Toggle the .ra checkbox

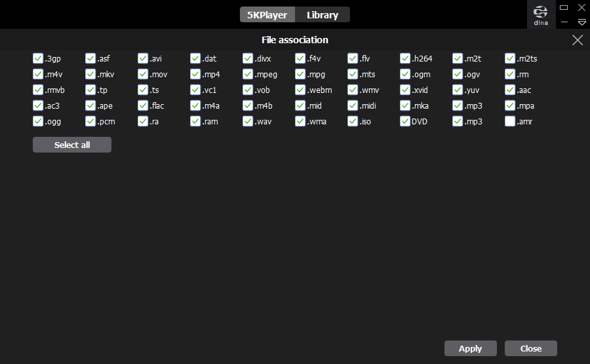point(143,121)
